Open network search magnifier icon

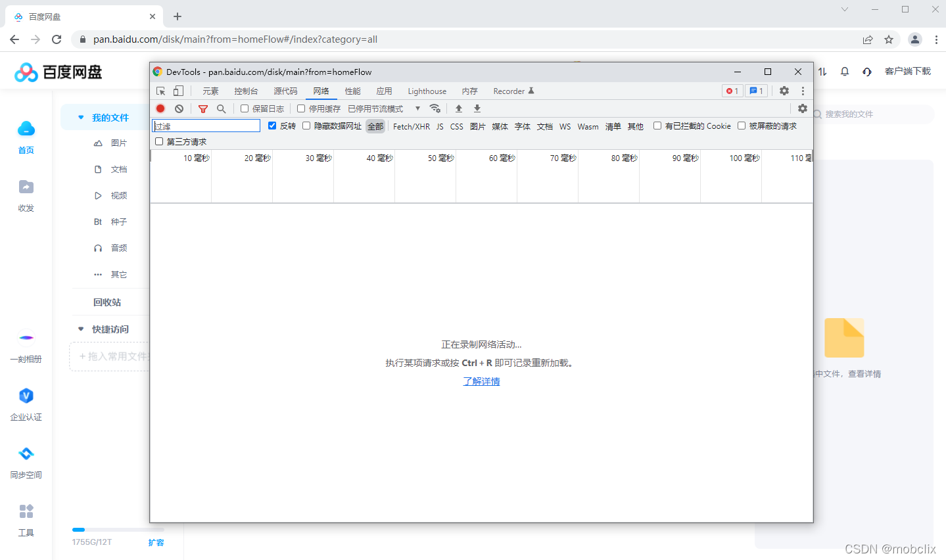222,108
